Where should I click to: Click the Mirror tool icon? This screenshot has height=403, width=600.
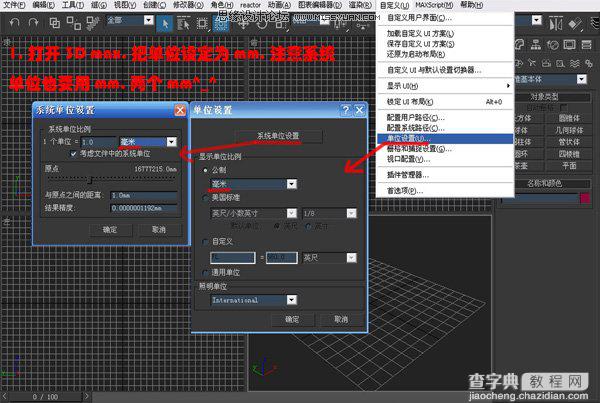[556, 24]
